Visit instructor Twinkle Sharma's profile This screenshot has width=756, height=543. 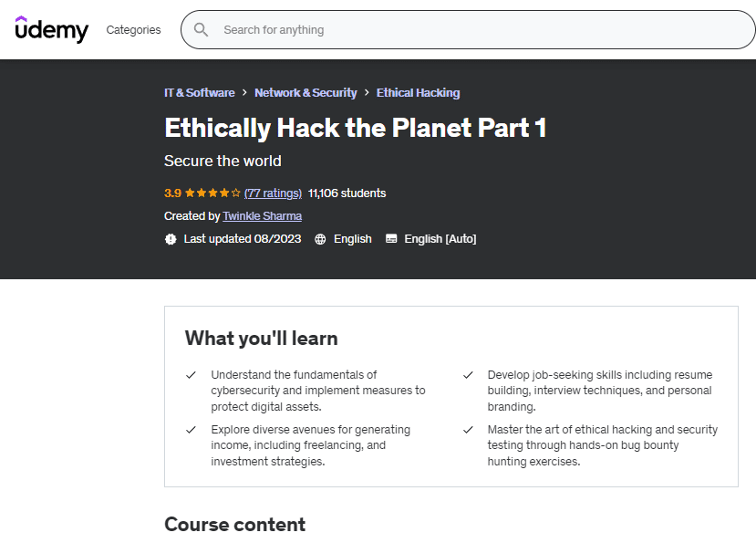262,216
